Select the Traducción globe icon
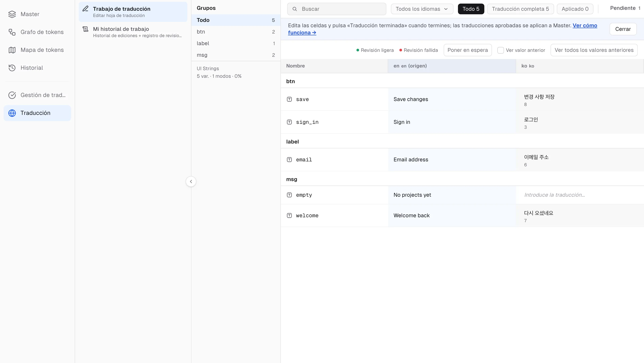Image resolution: width=644 pixels, height=363 pixels. click(x=12, y=113)
